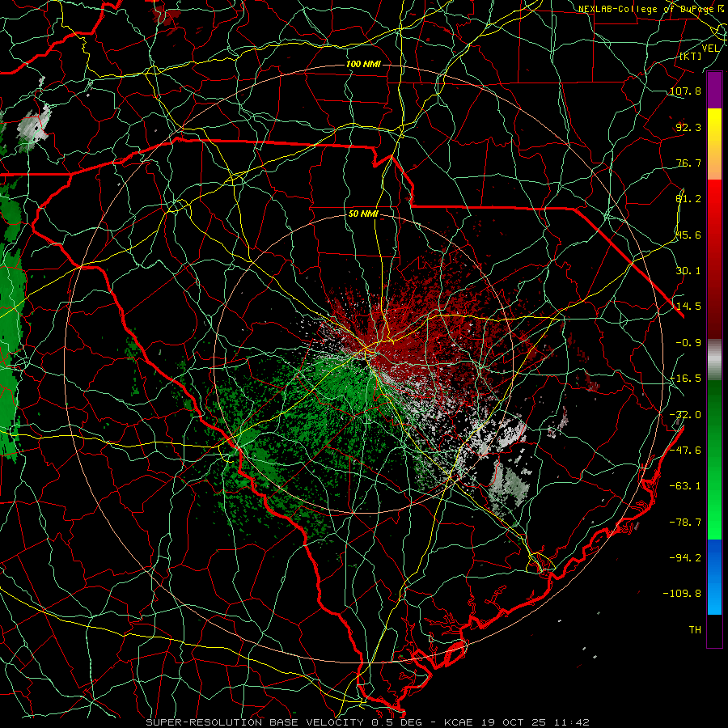The height and width of the screenshot is (728, 728).
Task: Click the -109.8 velocity scale value
Action: 682,594
